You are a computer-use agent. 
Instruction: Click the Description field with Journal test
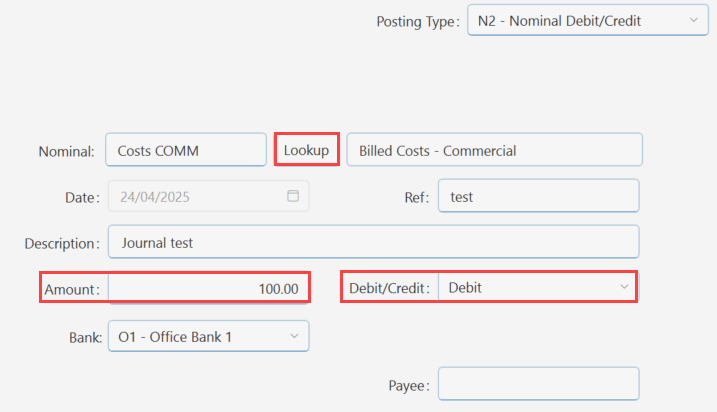[x=374, y=241]
